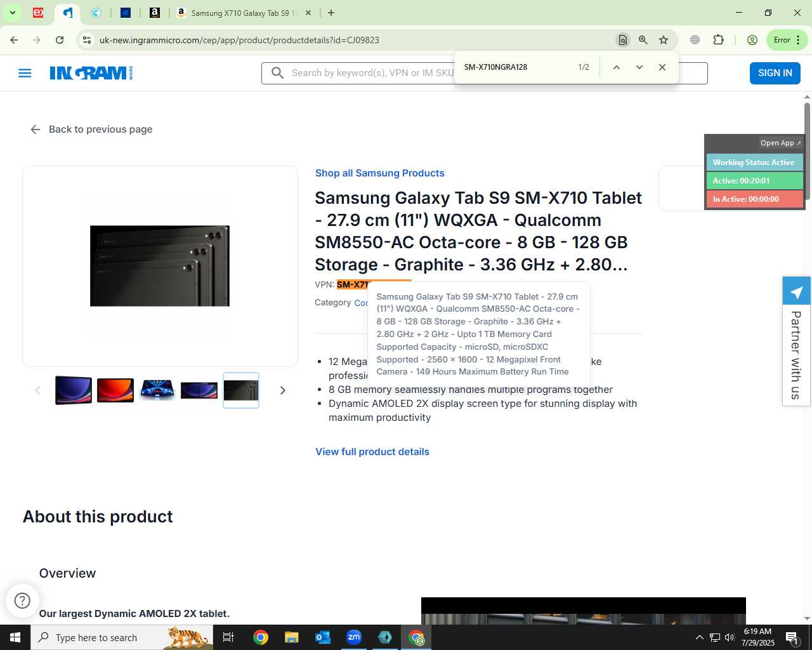Open the extensions puzzle icon
This screenshot has width=812, height=650.
(x=718, y=40)
